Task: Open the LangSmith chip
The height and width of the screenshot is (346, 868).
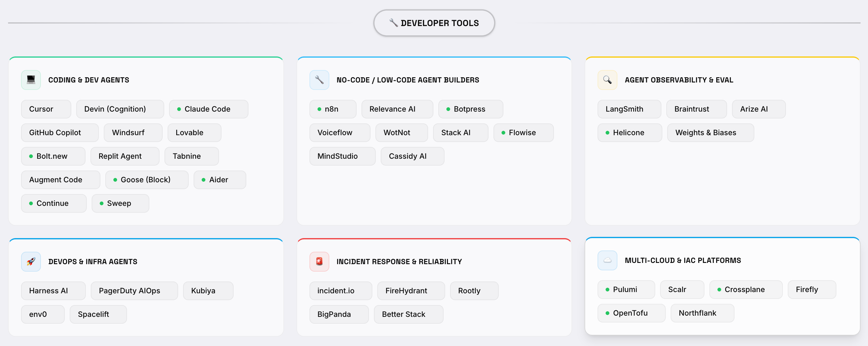Action: (629, 109)
